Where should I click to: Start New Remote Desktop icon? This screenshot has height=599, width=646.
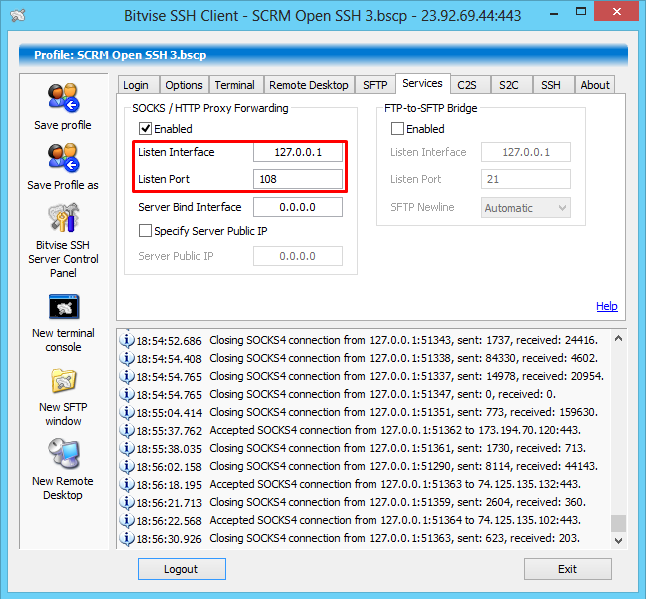click(x=64, y=454)
